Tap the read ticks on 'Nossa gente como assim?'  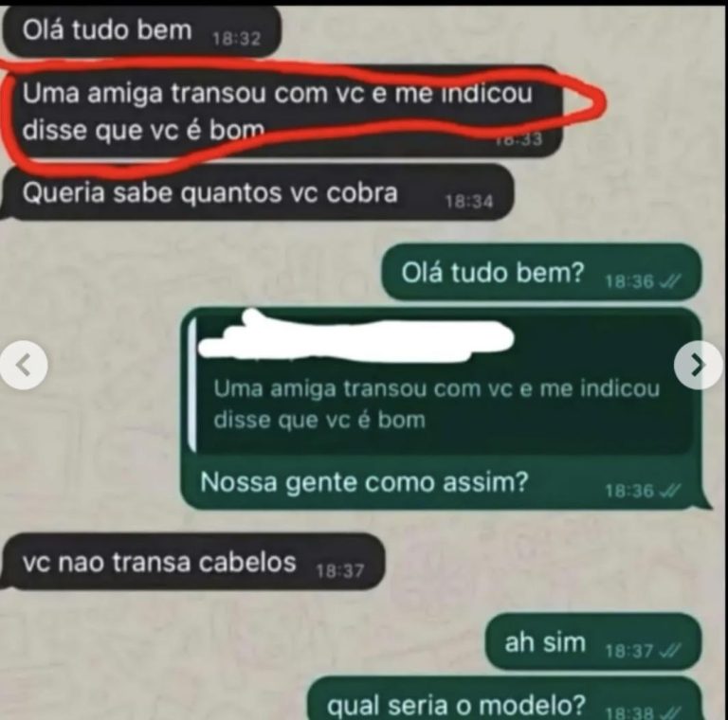(669, 491)
